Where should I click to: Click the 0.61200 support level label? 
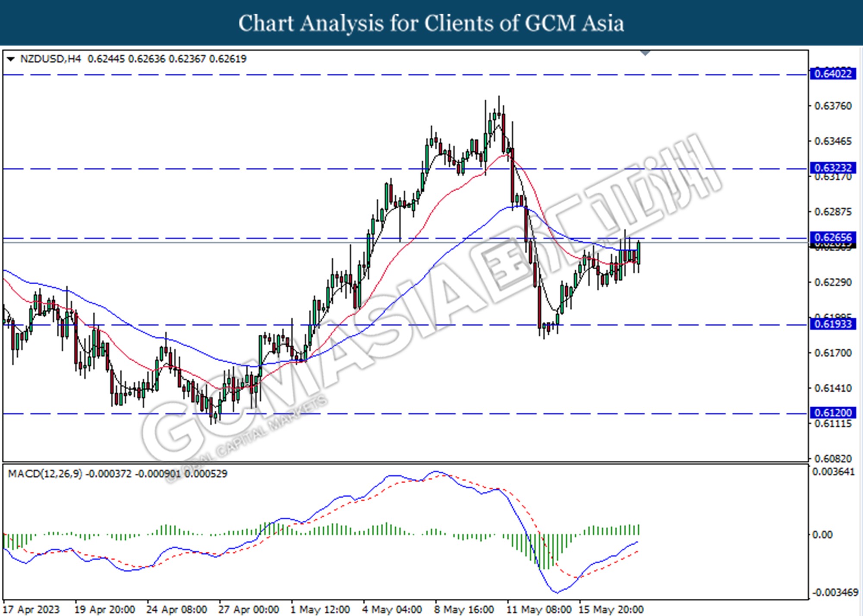coord(833,413)
